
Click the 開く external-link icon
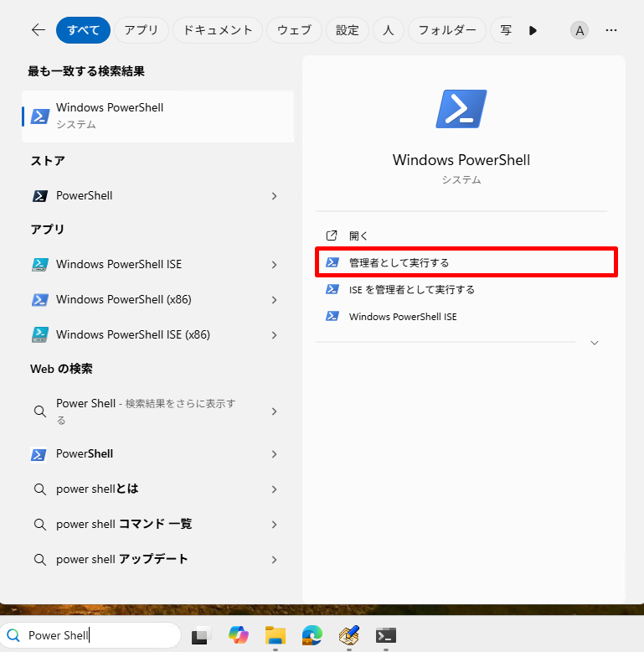[x=332, y=235]
